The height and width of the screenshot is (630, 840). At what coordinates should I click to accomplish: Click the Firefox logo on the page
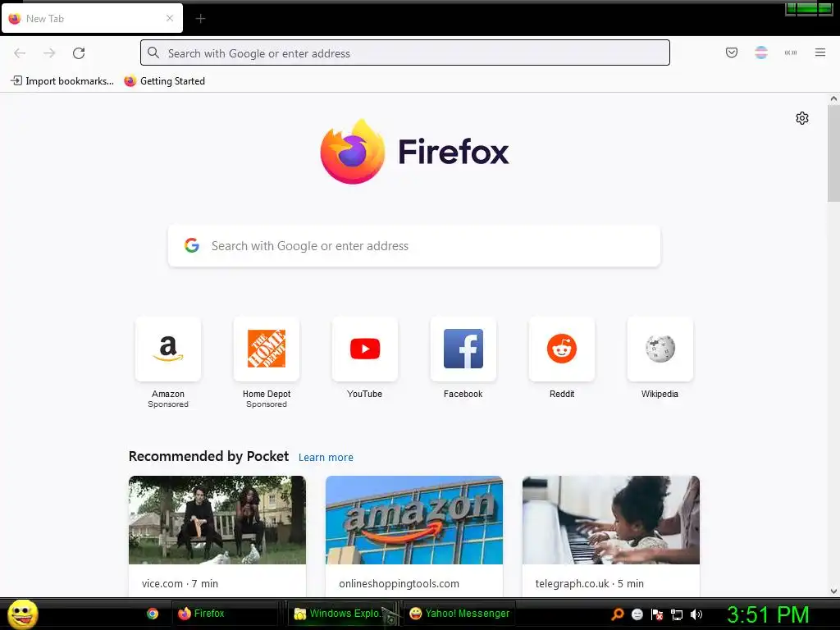tap(414, 152)
